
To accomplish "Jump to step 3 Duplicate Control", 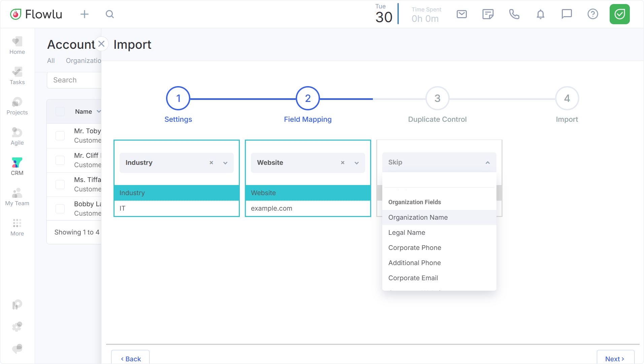I will (x=437, y=99).
